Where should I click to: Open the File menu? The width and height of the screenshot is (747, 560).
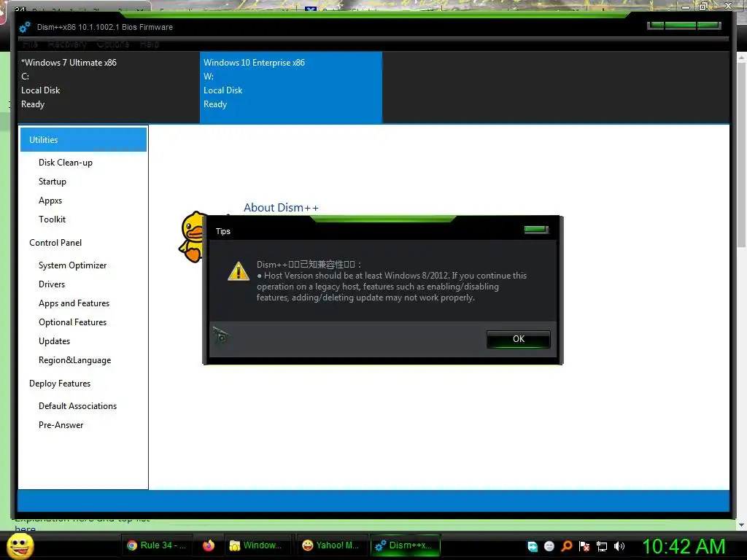30,44
